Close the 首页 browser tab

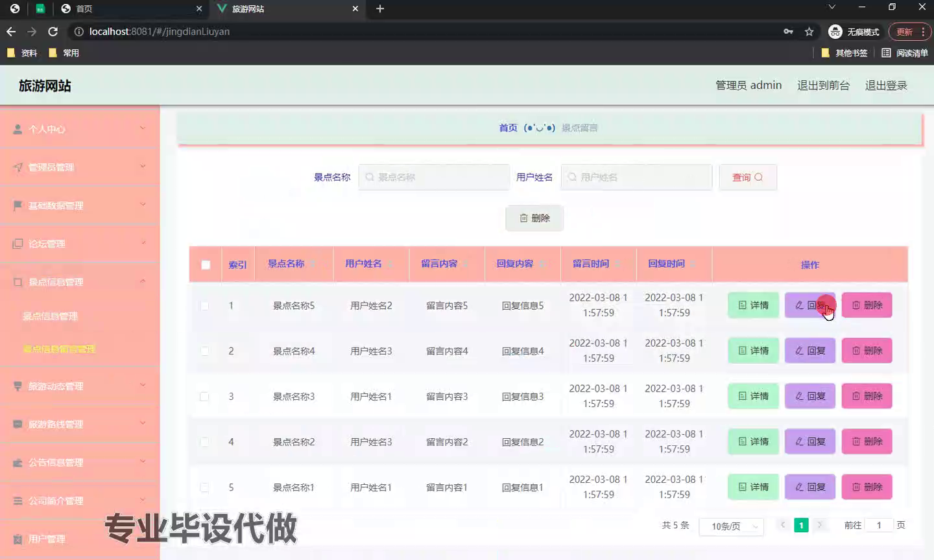(199, 8)
